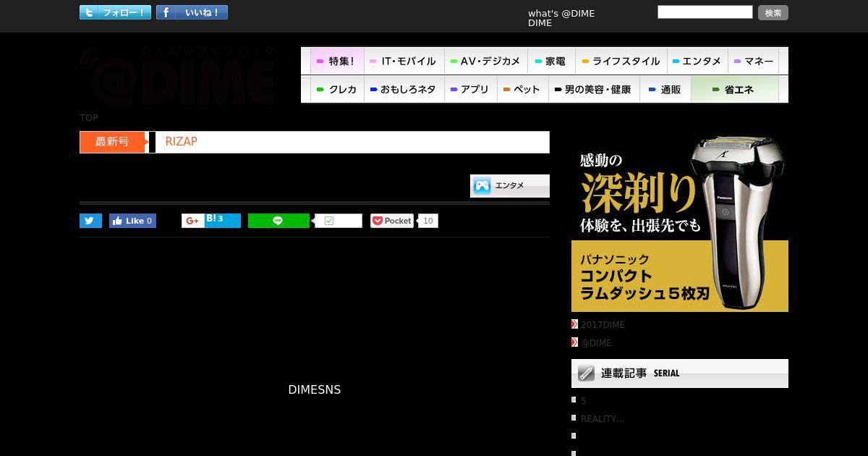Screen dimensions: 868x456
Task: Open the エンタメ menu item in navigation
Action: coord(697,61)
